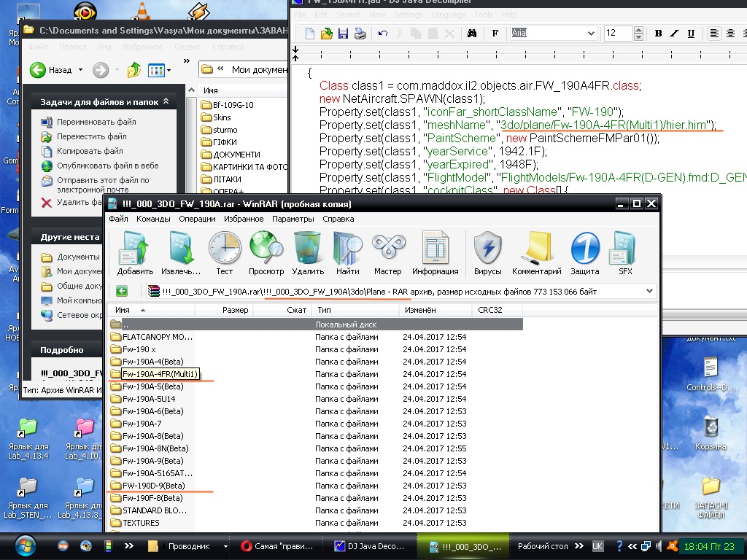
Task: Open the Избранное menu in WinRAR
Action: pyautogui.click(x=244, y=219)
